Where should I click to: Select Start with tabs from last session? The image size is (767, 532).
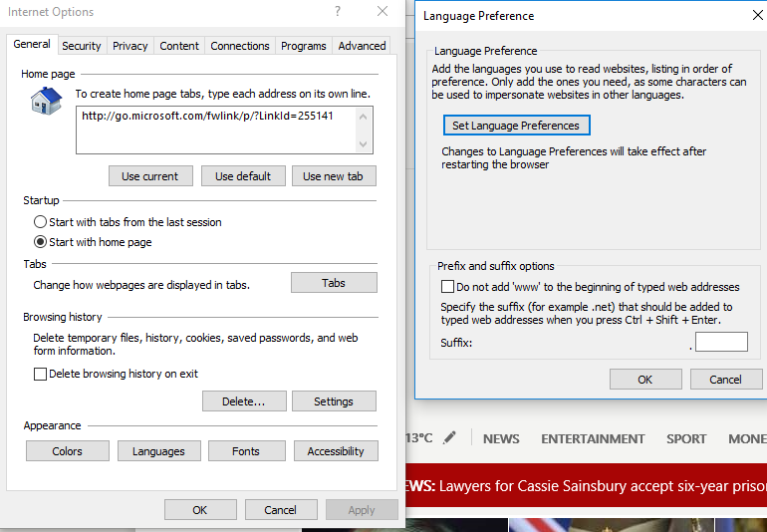point(128,222)
